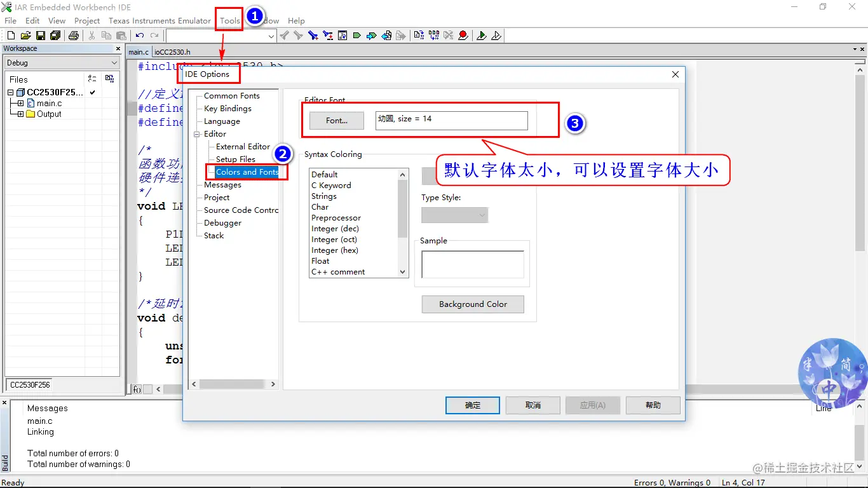Toggle a bookmark with the toolbar icon
This screenshot has height=488, width=868.
356,36
